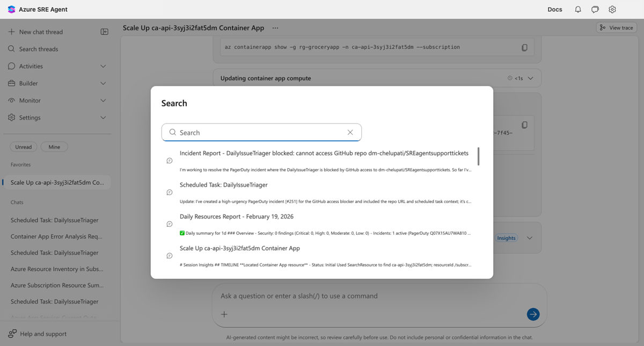
Task: Click the magnifier icon inside search box
Action: (x=173, y=132)
